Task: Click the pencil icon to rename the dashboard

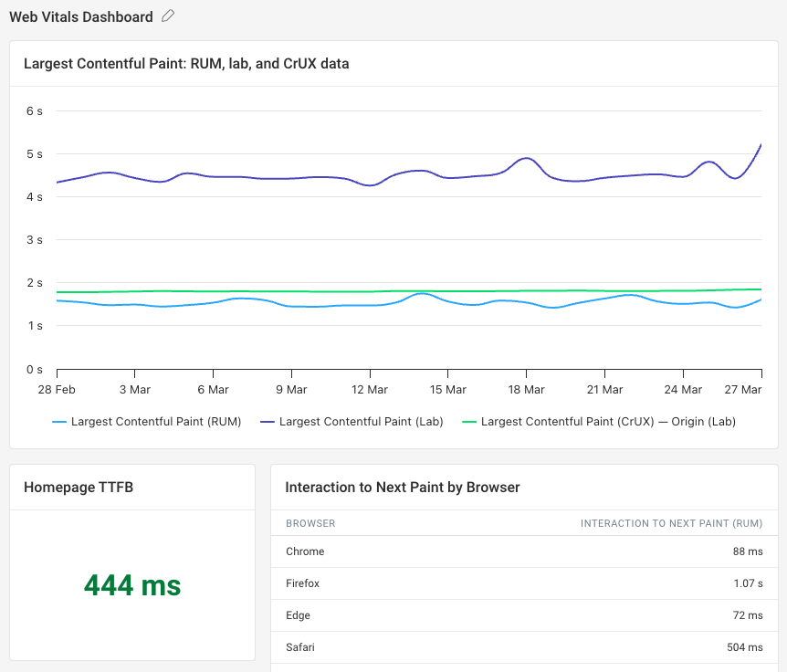Action: coord(168,16)
